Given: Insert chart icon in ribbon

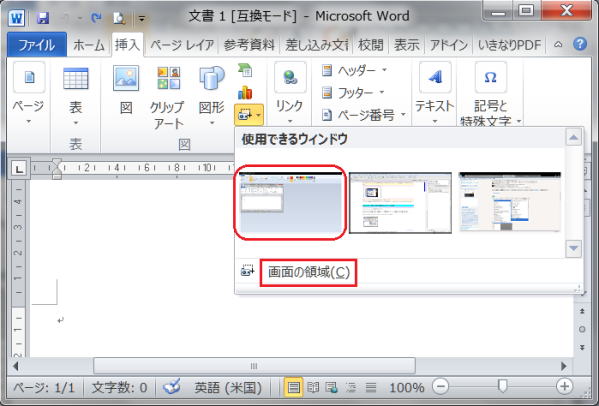Looking at the screenshot, I should [x=245, y=92].
